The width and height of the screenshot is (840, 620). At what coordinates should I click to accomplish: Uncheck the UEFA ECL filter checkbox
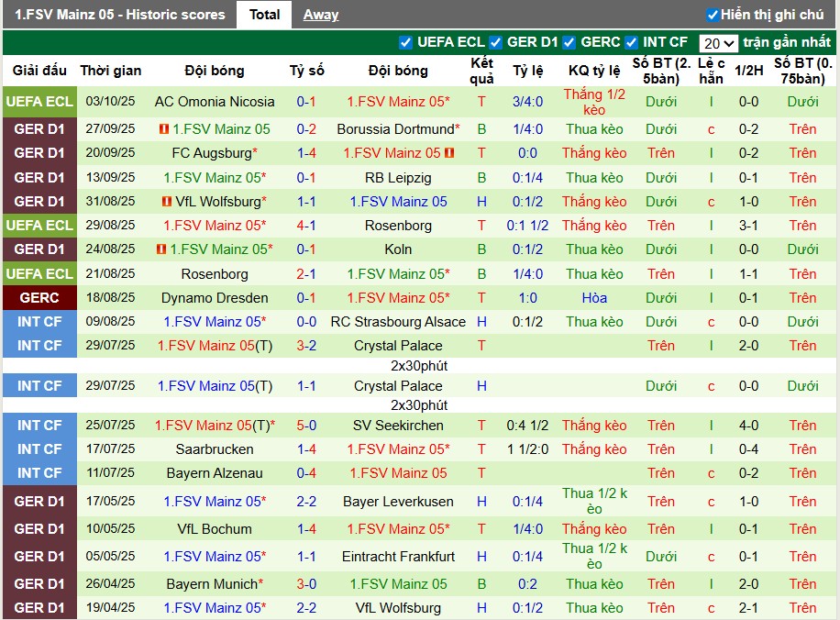(x=406, y=42)
